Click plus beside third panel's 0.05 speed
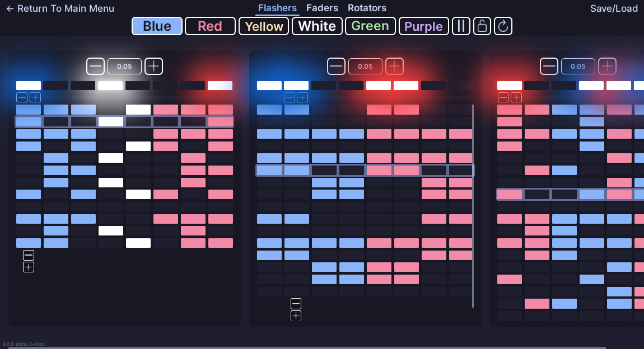The image size is (644, 349). (x=607, y=66)
